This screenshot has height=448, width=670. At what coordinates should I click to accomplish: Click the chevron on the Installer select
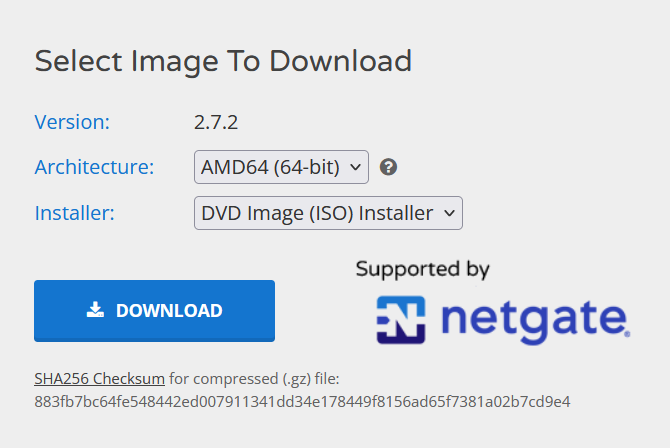tap(450, 213)
